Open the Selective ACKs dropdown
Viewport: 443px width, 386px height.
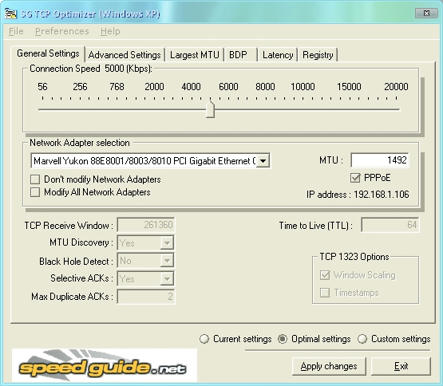[x=167, y=279]
